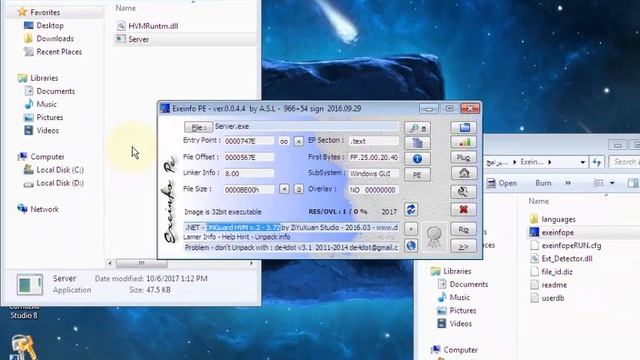Screen dimensions: 640x360
Task: Click the scan magnifier button in Exeinfo PE
Action: 417,128
